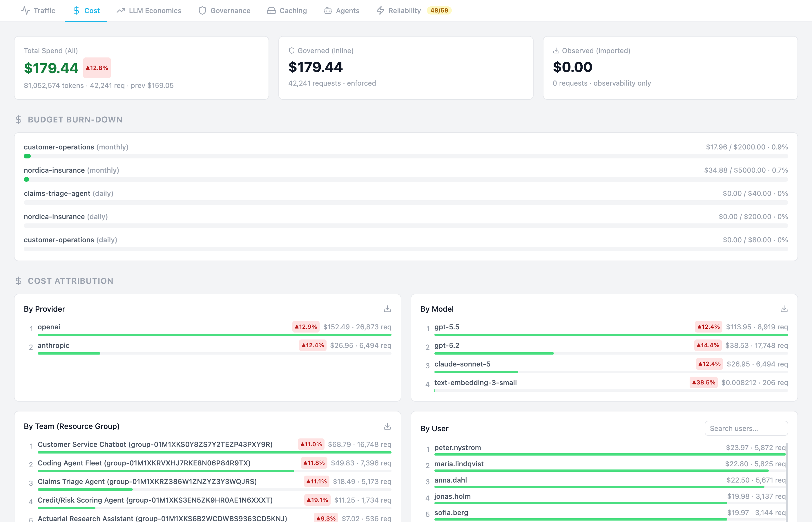Select user peter.nystrom
The height and width of the screenshot is (522, 812).
coord(603,449)
